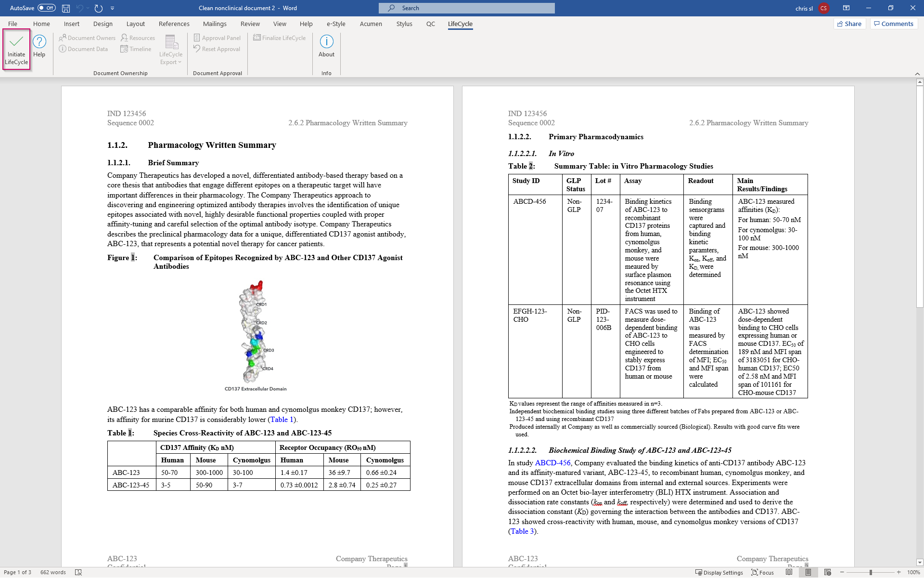
Task: Open the 100% zoom level dialog
Action: tap(913, 573)
